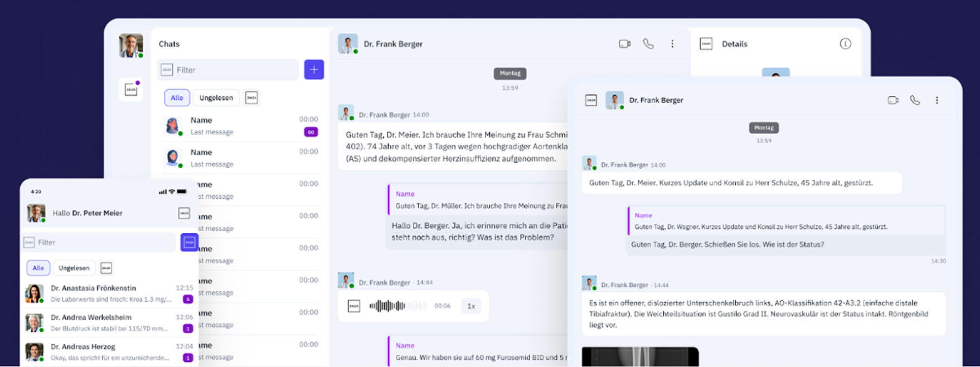Open Name chat with hijab avatar
Image resolution: width=980 pixels, height=367 pixels.
[241, 158]
